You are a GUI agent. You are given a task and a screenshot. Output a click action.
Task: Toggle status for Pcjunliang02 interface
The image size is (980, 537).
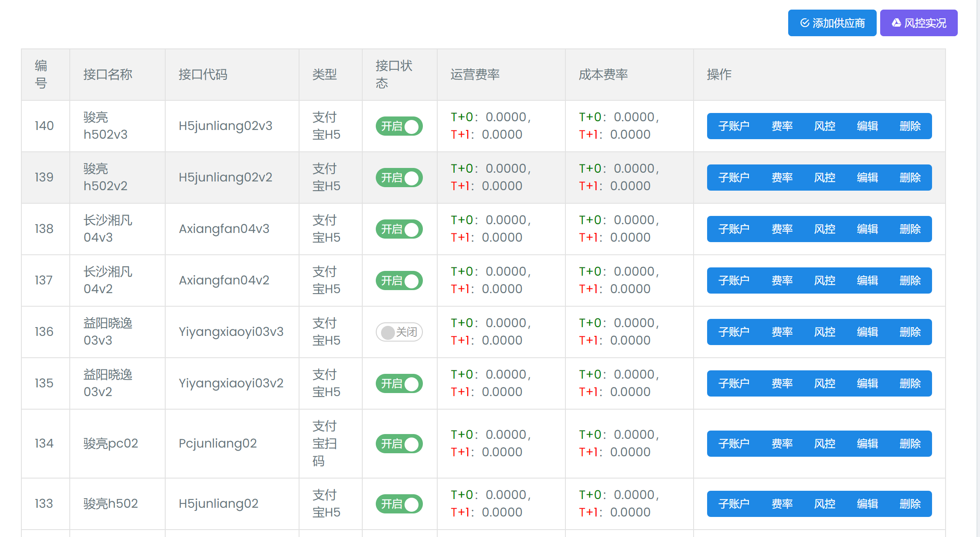pyautogui.click(x=399, y=444)
